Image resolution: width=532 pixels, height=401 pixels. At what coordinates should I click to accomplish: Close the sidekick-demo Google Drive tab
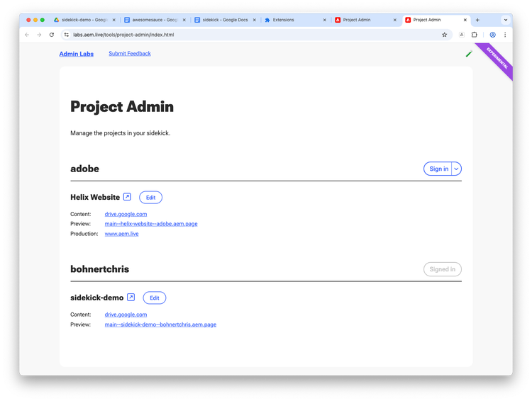coord(113,20)
